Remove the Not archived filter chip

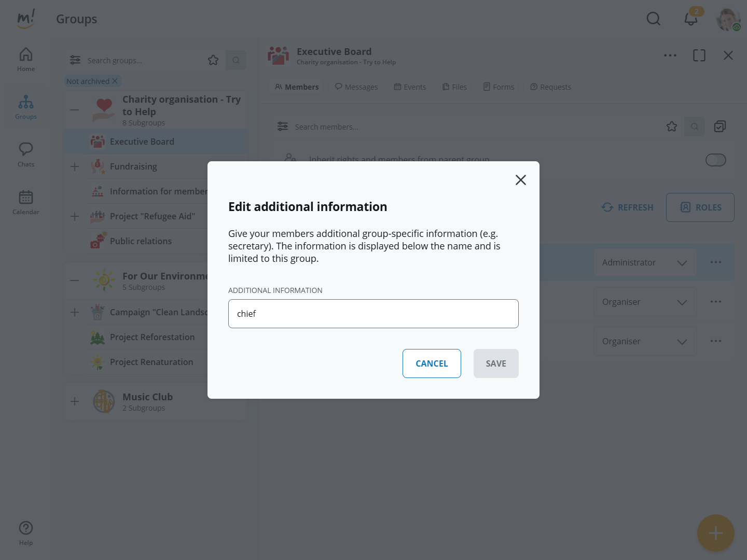(115, 81)
